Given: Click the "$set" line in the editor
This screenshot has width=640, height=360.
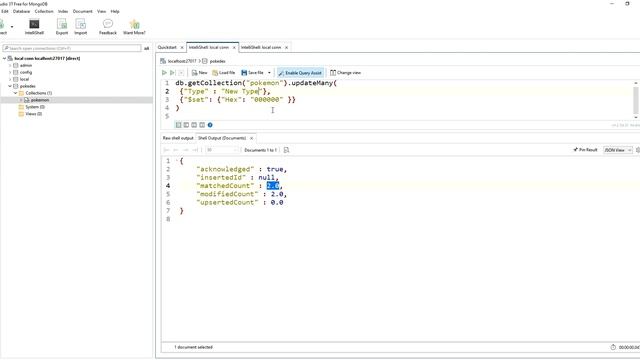Looking at the screenshot, I should click(x=238, y=100).
